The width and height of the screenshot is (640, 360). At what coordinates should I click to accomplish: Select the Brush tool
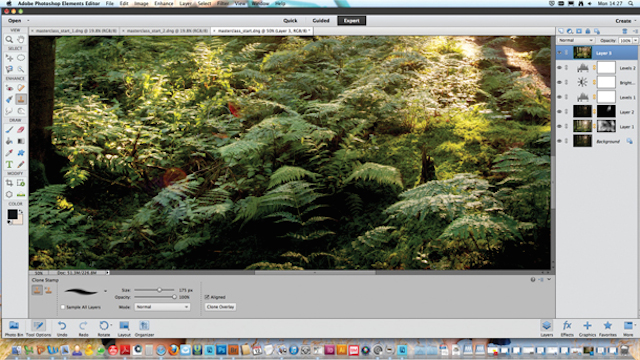pos(9,130)
